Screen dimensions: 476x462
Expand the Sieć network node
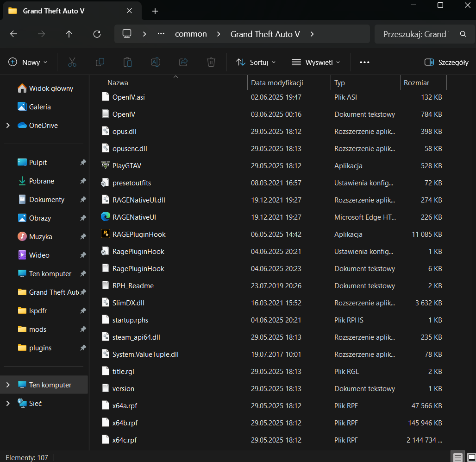coord(8,404)
